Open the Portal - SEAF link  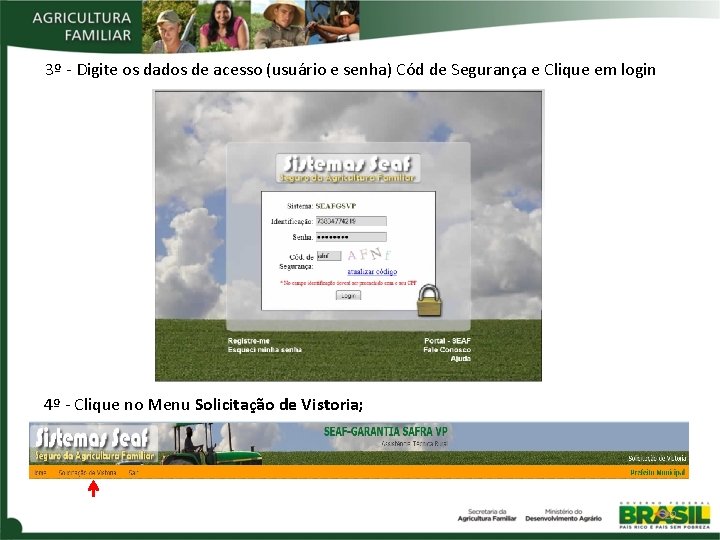pyautogui.click(x=447, y=341)
